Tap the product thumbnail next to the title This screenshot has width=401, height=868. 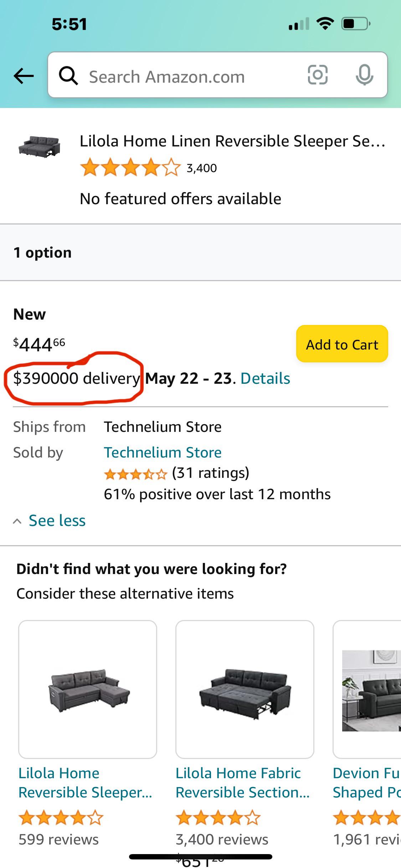tap(41, 145)
